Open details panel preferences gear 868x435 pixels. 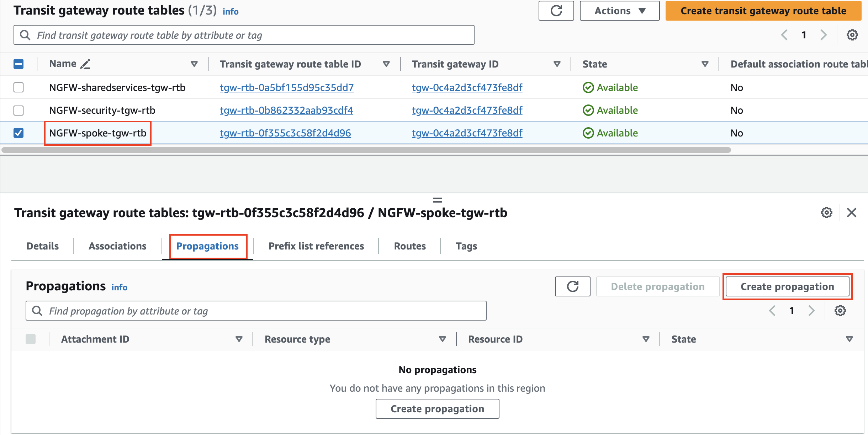pos(826,213)
